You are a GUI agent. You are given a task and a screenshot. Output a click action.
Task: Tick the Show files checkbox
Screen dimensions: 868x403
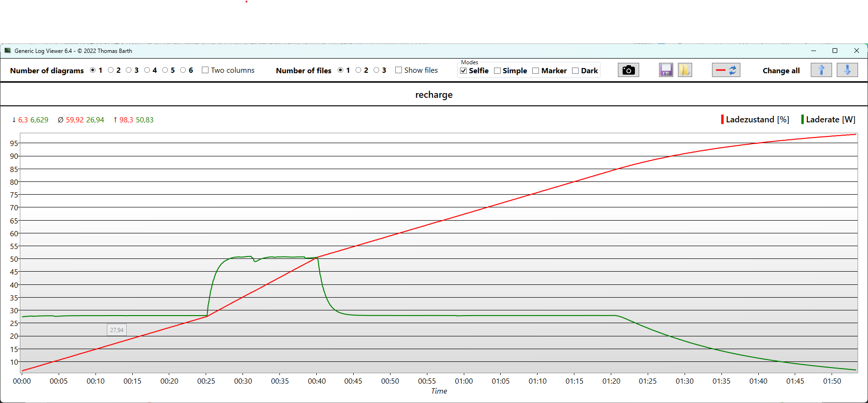[x=399, y=70]
